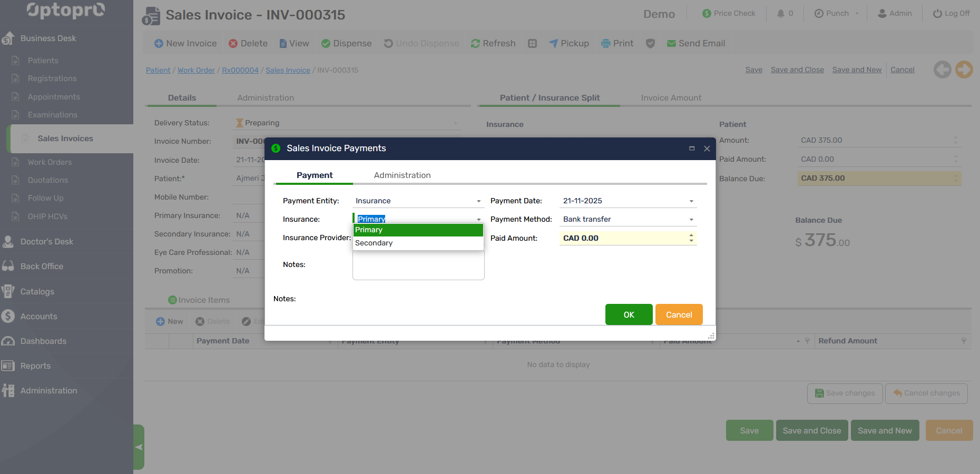Click the orange Cancel button in dialog
The height and width of the screenshot is (474, 980).
[679, 315]
